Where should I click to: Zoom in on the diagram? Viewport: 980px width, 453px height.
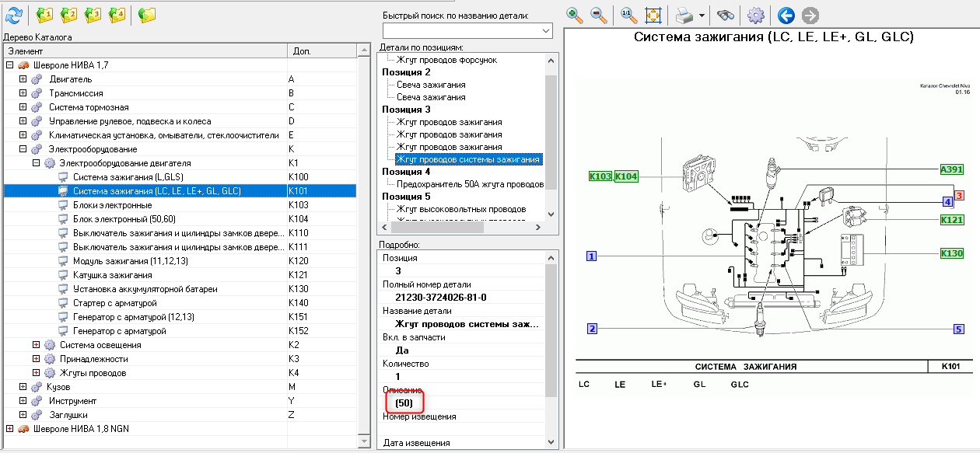pyautogui.click(x=575, y=14)
